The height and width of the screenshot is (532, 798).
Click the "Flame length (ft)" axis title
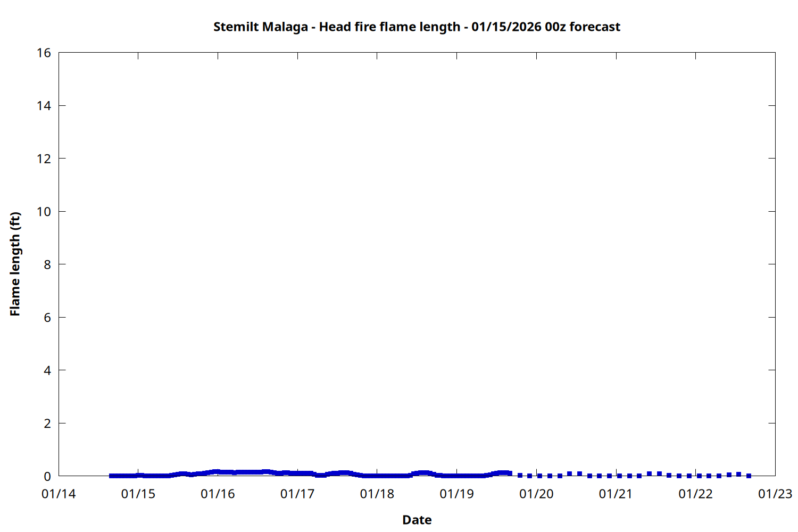[x=15, y=264]
